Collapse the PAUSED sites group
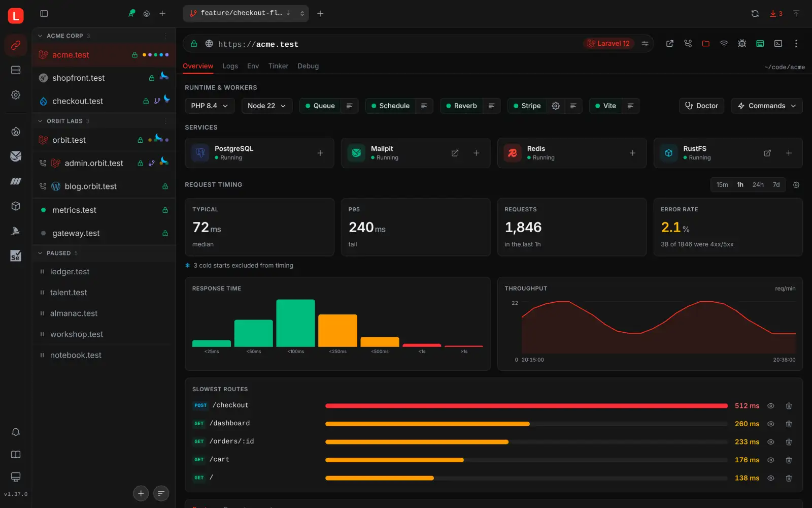 [x=40, y=253]
